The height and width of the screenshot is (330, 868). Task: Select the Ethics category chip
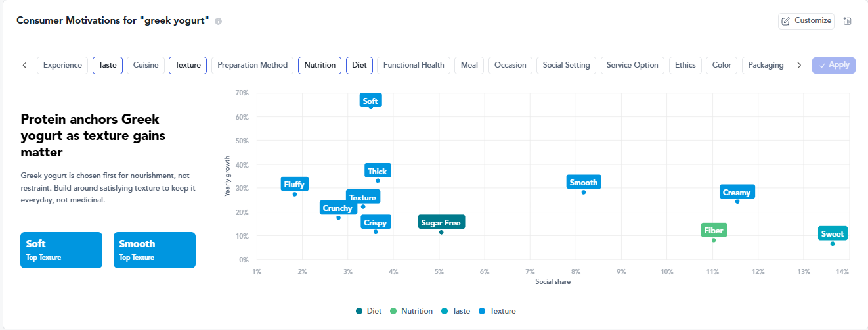coord(685,65)
